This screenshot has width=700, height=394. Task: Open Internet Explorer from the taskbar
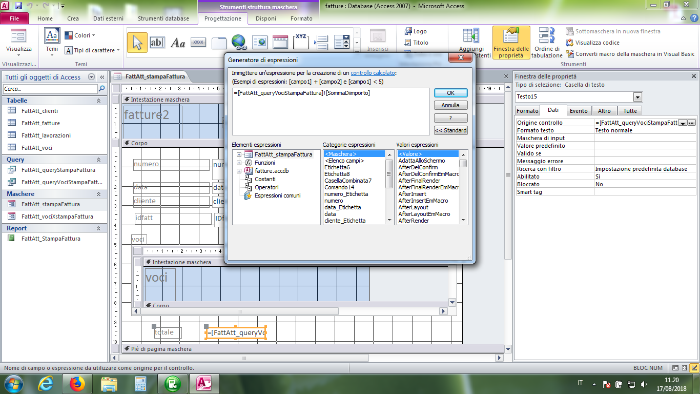[x=46, y=383]
